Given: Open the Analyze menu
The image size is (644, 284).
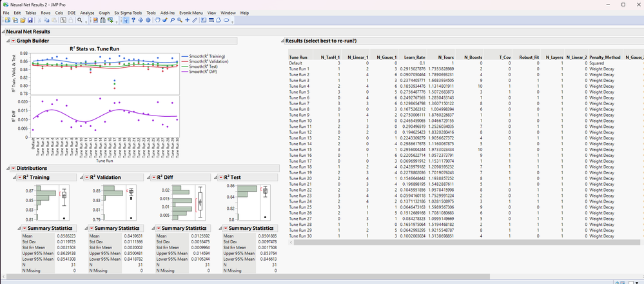Looking at the screenshot, I should (87, 13).
